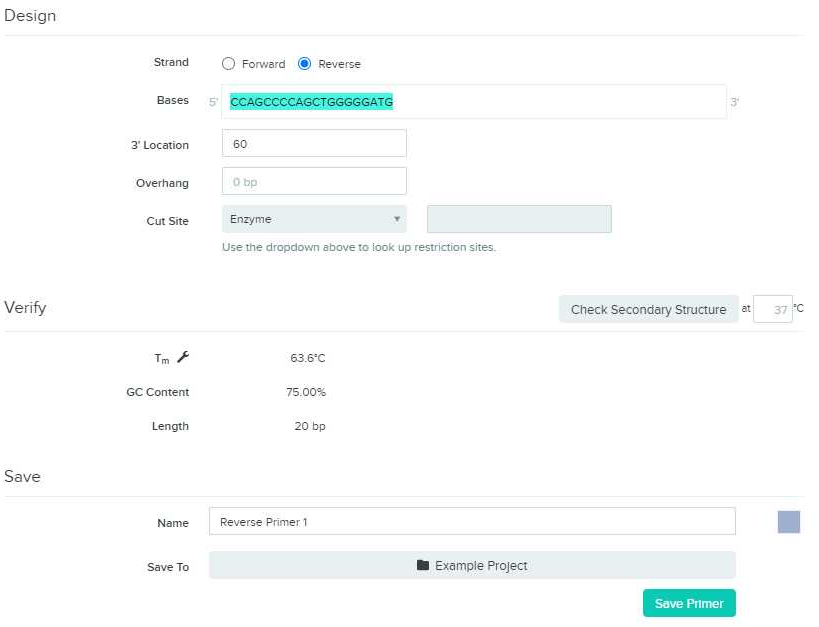Click the Tm wrench settings icon
Screen dimensions: 819x627
pos(183,357)
